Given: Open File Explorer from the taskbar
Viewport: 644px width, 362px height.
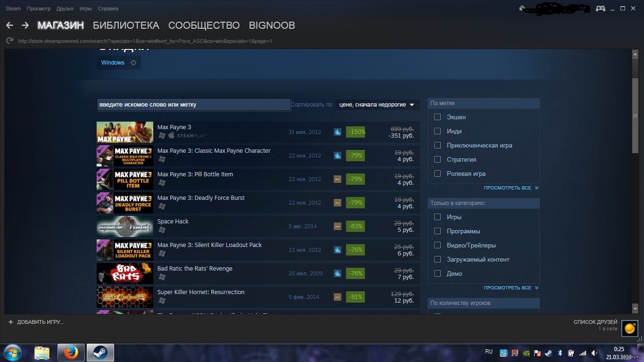Looking at the screenshot, I should (x=42, y=353).
